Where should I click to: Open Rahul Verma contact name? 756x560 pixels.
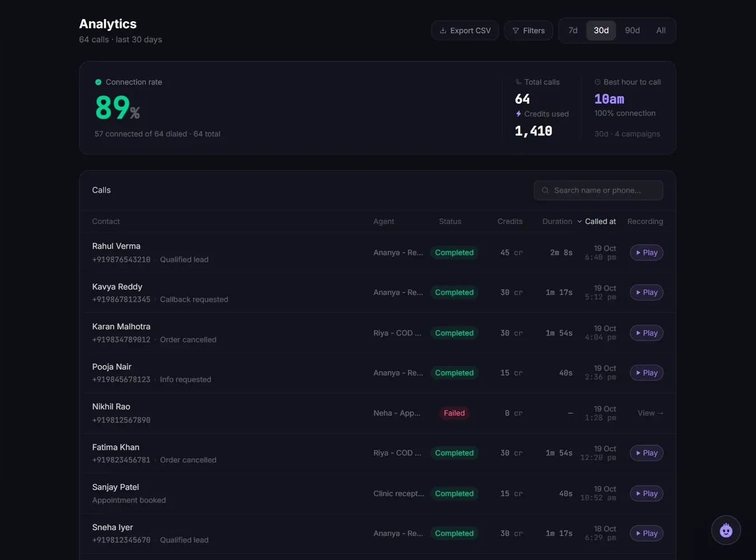point(116,246)
